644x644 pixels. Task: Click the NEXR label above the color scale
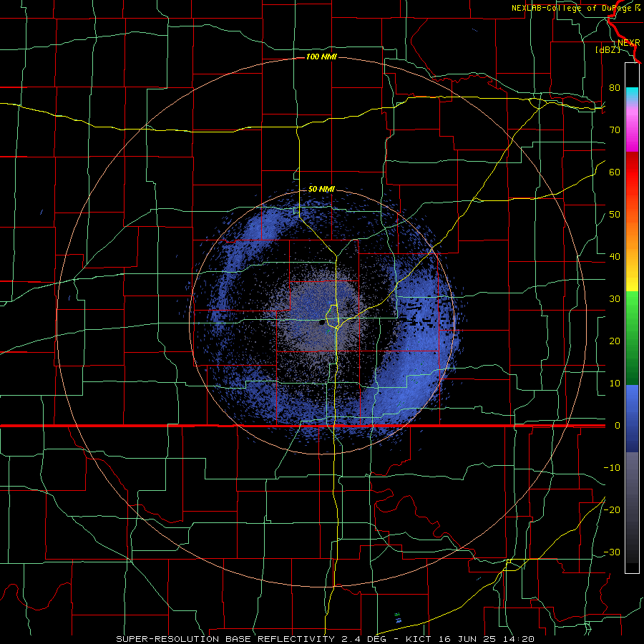(629, 42)
